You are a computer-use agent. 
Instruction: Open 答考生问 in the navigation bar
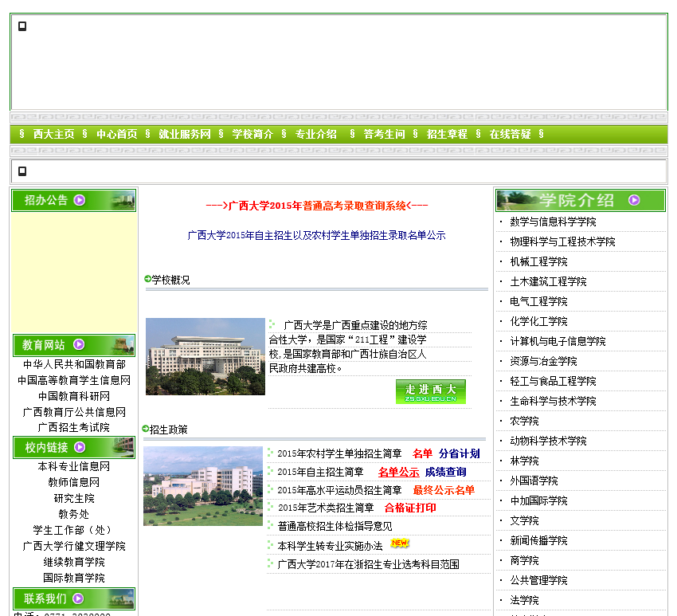coord(384,134)
